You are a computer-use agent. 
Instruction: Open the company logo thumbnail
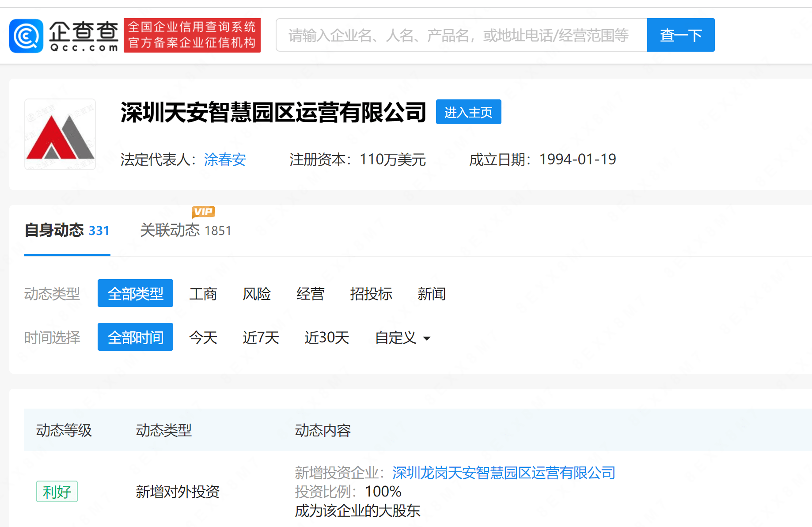coord(60,134)
